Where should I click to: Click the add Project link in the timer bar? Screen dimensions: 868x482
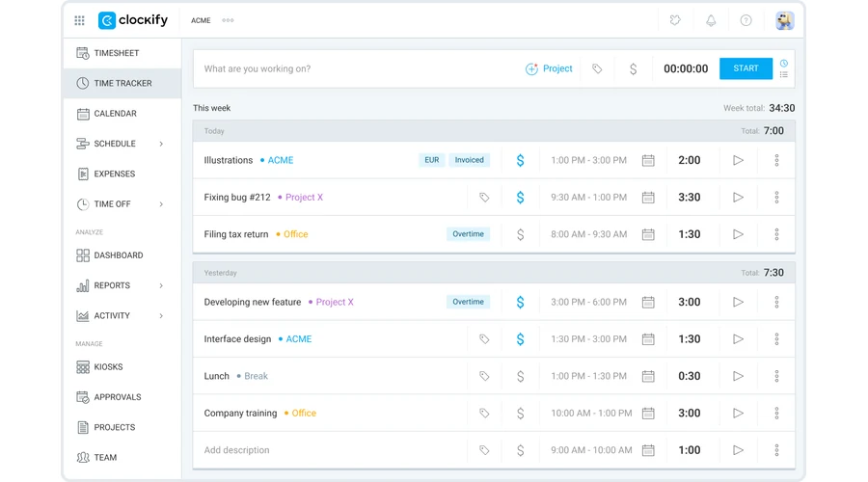pos(549,68)
